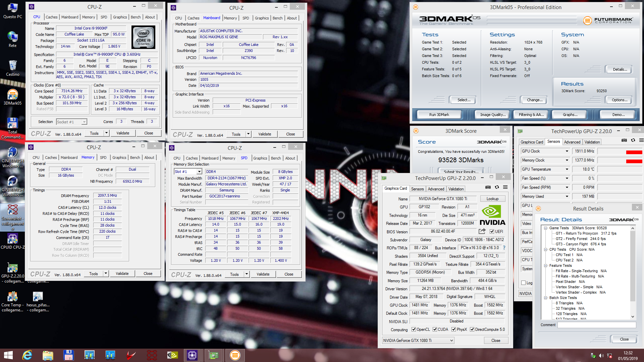Open Advanced tab in front GPU-Z window
The image size is (644, 362).
[436, 189]
